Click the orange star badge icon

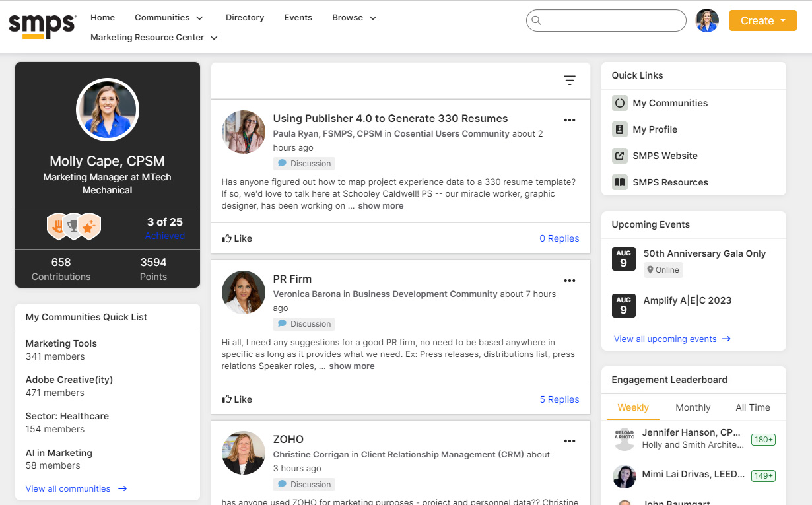[x=90, y=226]
